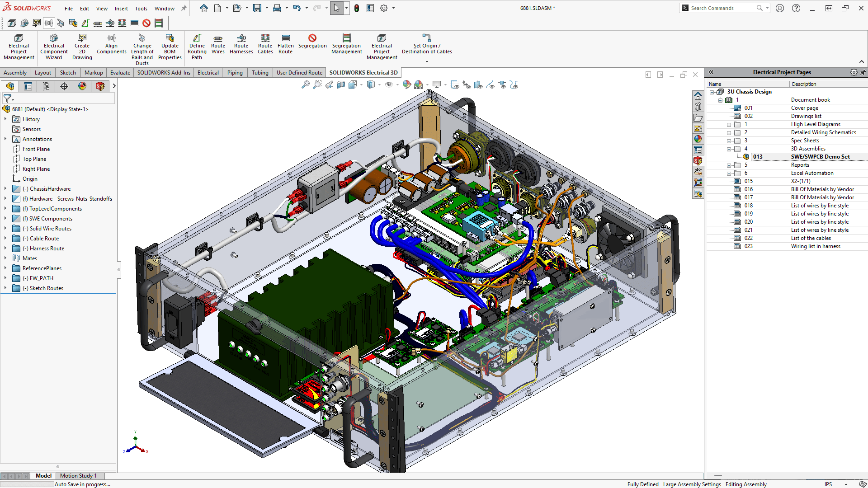Click in the Search Commands field
The height and width of the screenshot is (488, 868).
coord(723,8)
